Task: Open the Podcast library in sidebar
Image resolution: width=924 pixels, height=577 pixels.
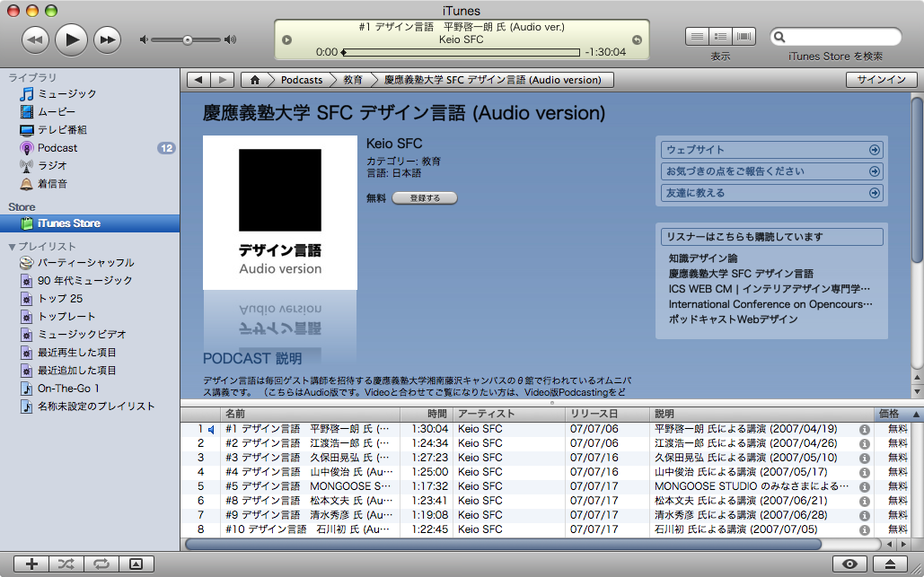Action: point(57,148)
